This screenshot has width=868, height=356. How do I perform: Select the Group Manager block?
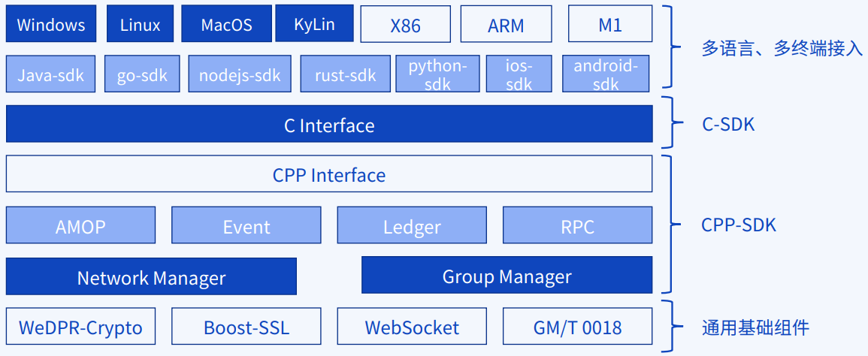click(507, 275)
